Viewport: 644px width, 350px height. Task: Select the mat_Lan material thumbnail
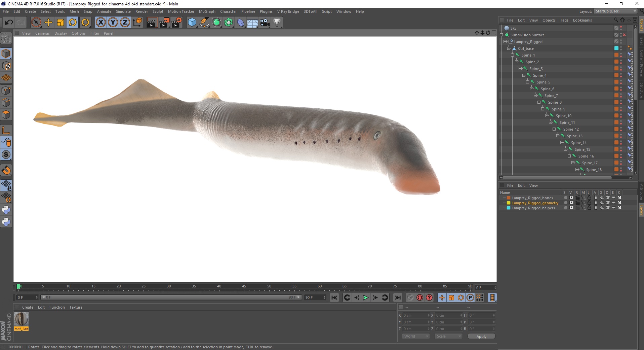pyautogui.click(x=21, y=319)
